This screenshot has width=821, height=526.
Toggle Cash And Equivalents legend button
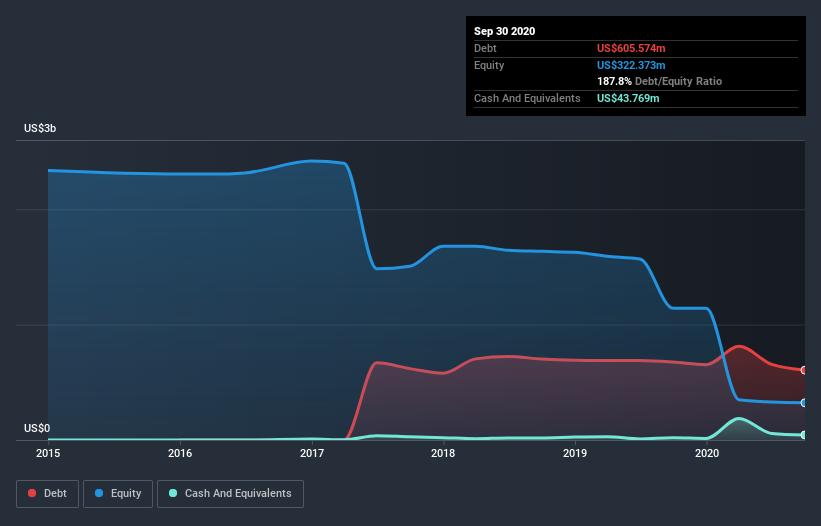pyautogui.click(x=230, y=494)
